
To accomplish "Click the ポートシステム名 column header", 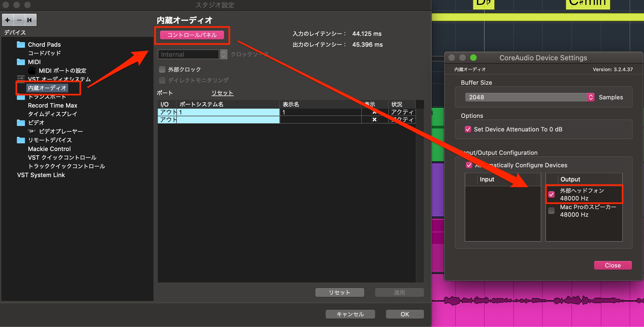I will click(x=228, y=104).
